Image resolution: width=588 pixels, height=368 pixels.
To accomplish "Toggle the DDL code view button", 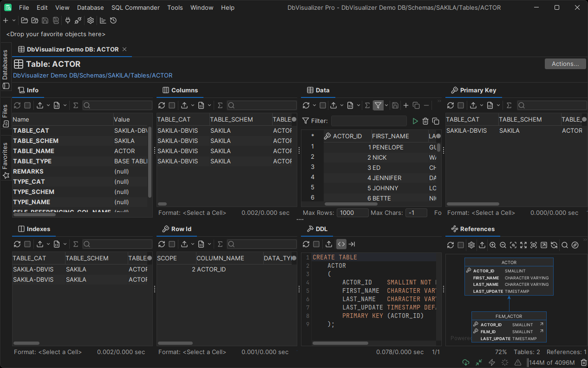I will 341,244.
